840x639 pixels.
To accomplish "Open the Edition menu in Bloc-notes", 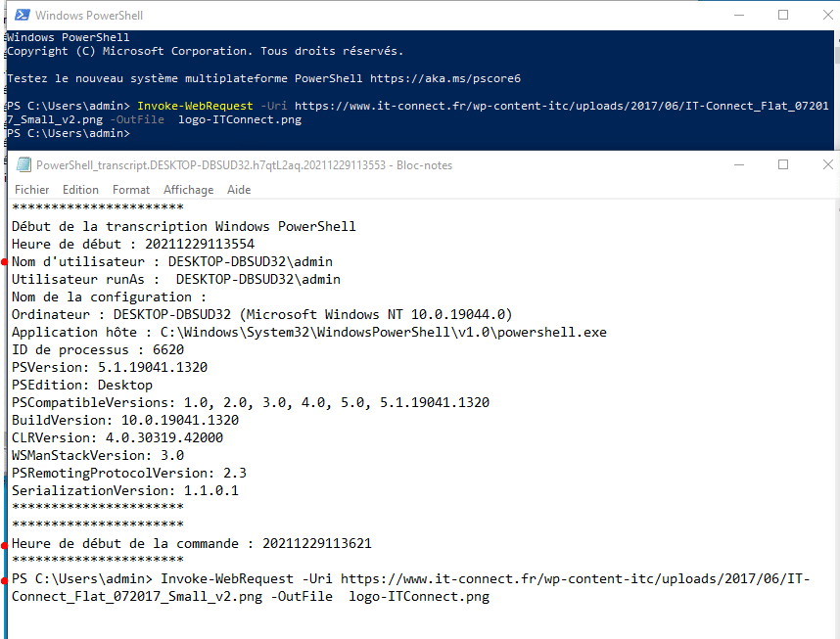I will (x=80, y=190).
